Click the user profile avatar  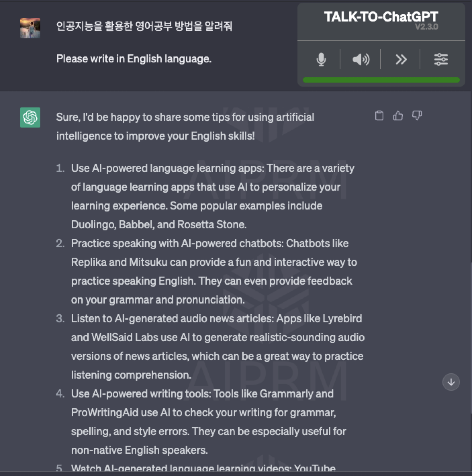(x=30, y=28)
